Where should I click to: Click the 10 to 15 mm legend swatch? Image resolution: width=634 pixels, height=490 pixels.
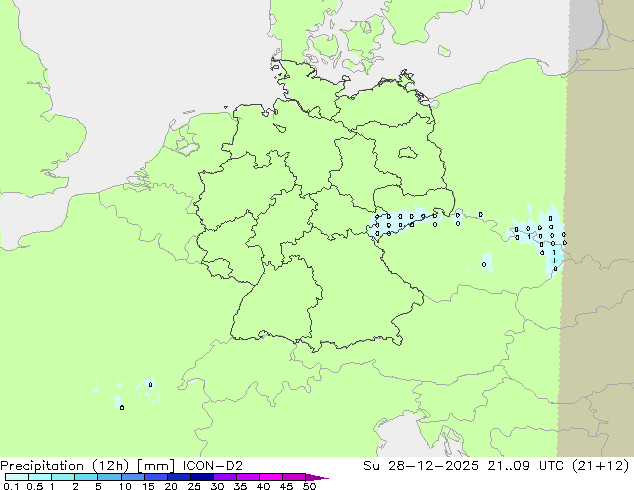pyautogui.click(x=132, y=477)
